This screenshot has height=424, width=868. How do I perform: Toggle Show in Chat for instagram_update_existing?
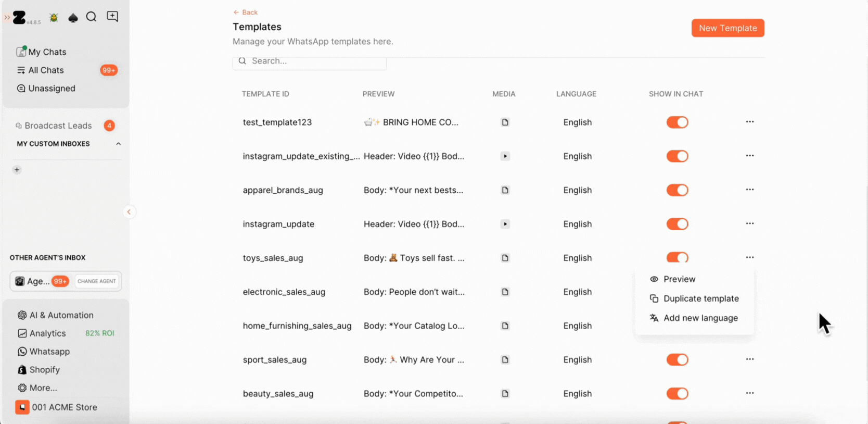(x=677, y=156)
